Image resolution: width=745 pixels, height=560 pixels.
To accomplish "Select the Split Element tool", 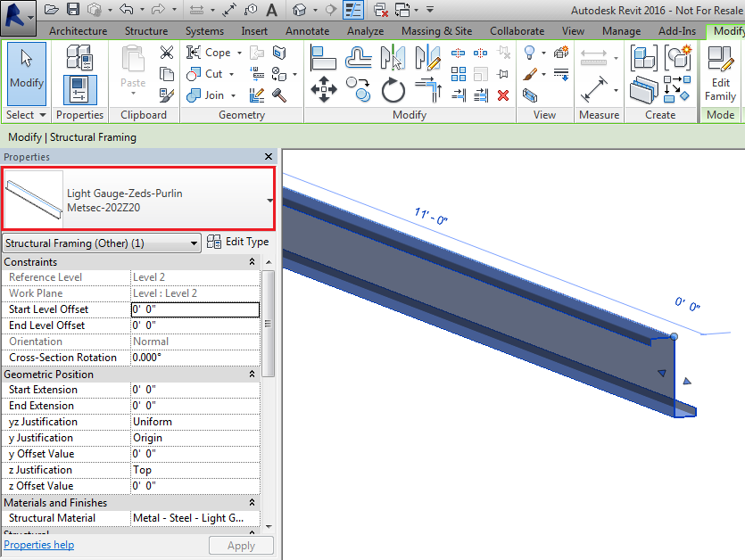I will coord(458,53).
